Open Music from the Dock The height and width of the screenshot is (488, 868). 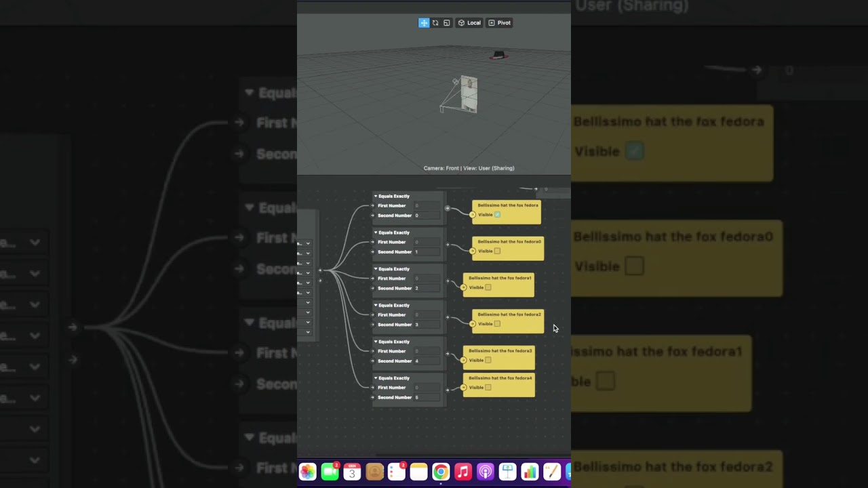click(463, 472)
